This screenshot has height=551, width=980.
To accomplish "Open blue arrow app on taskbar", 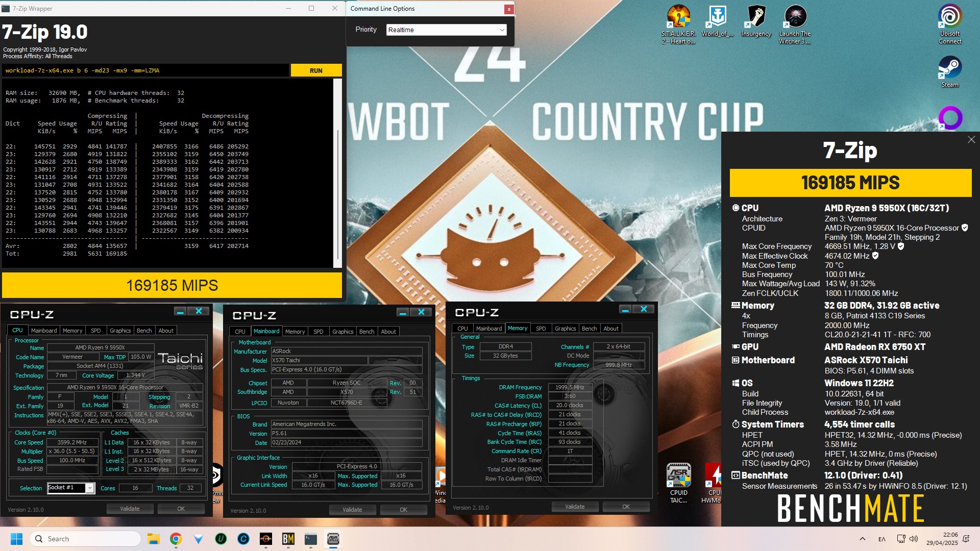I will (x=199, y=539).
